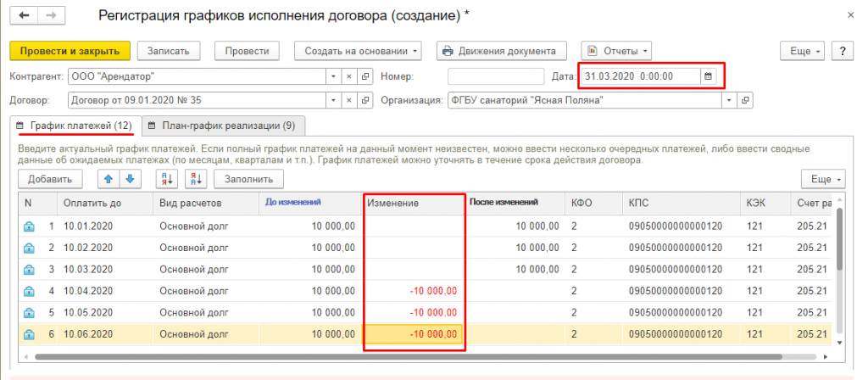Click the back navigation arrow
The image size is (868, 380).
coord(24,16)
